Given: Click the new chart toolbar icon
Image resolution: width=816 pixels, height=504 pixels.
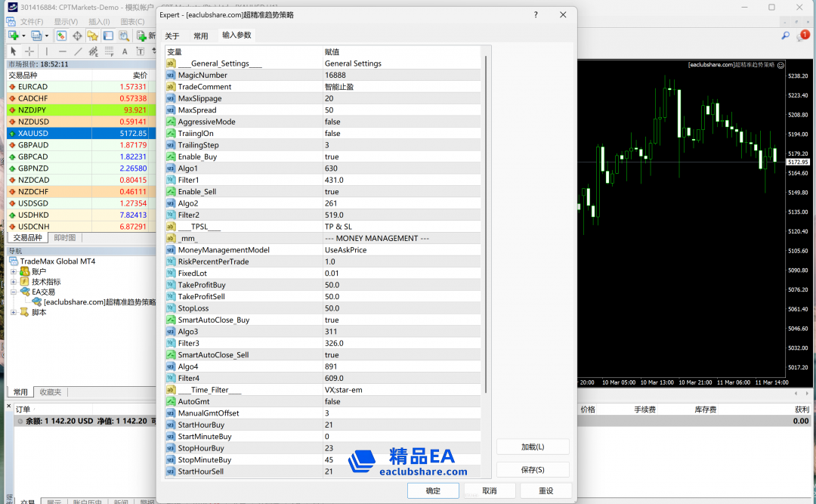Looking at the screenshot, I should coord(13,36).
